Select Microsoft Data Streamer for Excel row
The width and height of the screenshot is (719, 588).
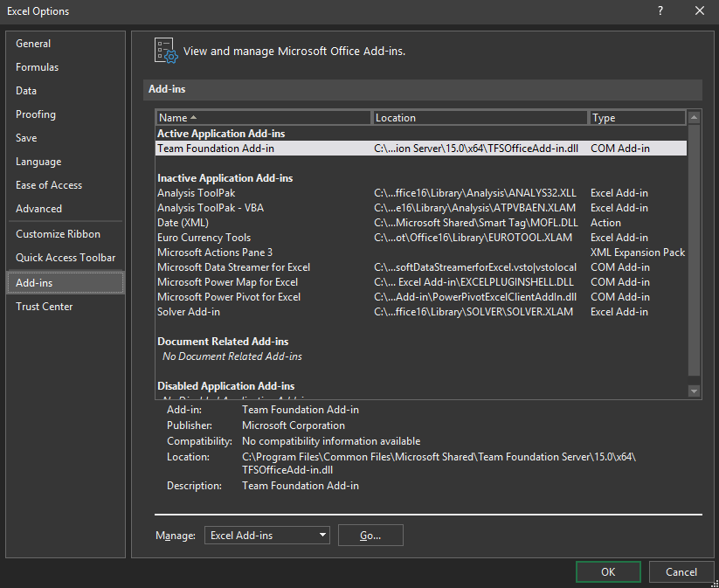click(421, 267)
